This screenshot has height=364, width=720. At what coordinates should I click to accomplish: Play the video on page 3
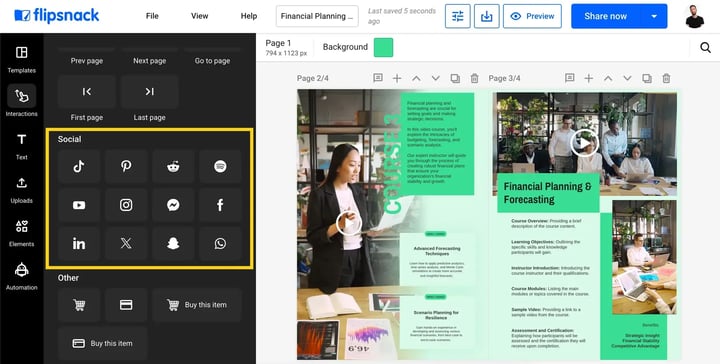pos(584,143)
